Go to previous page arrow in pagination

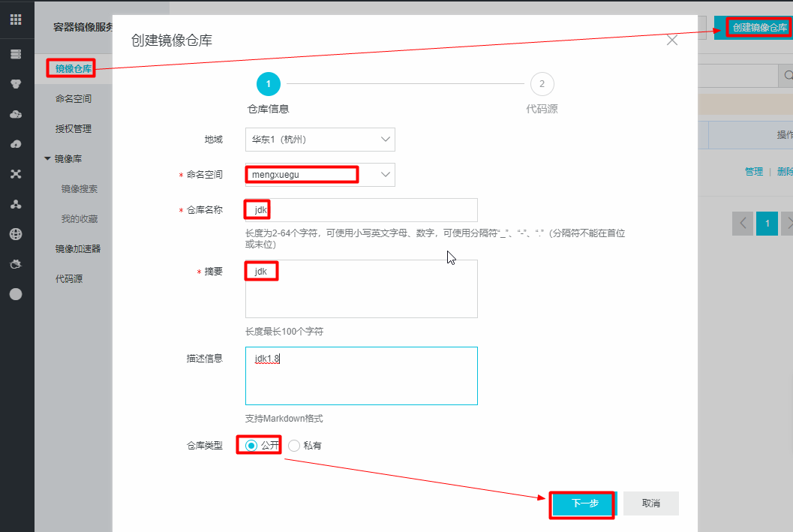[743, 223]
